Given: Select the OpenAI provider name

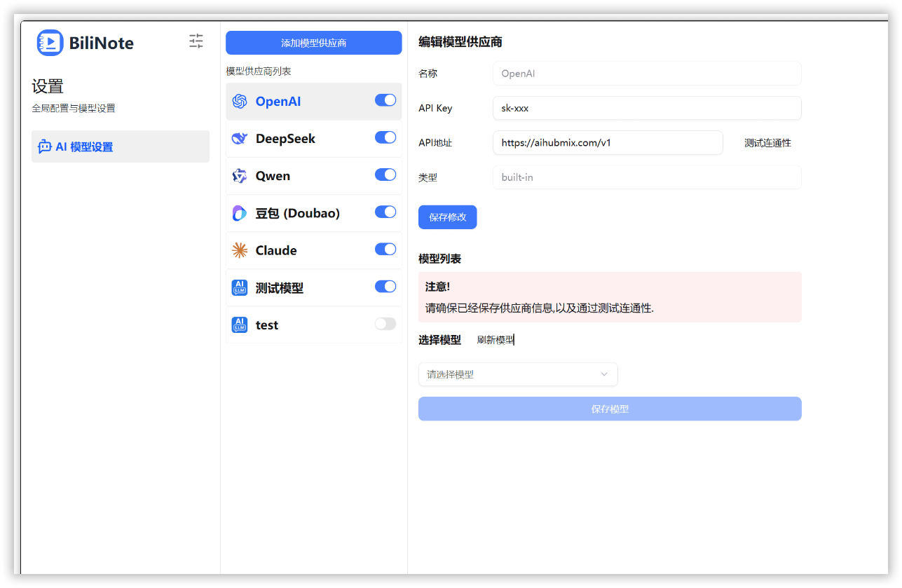Looking at the screenshot, I should click(278, 102).
